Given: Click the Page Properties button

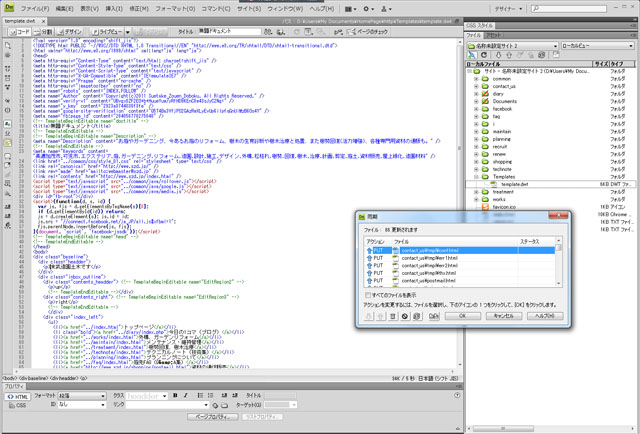Looking at the screenshot, I should point(213,417).
